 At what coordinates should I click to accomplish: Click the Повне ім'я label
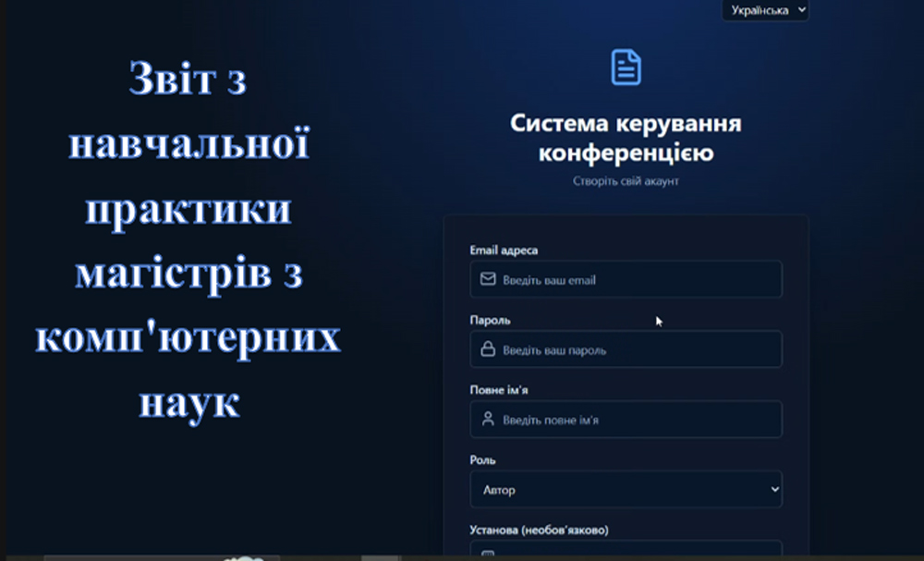click(499, 390)
